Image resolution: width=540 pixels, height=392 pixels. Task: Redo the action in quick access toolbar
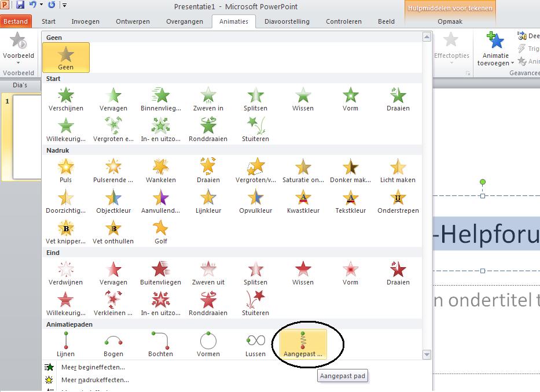[52, 5]
